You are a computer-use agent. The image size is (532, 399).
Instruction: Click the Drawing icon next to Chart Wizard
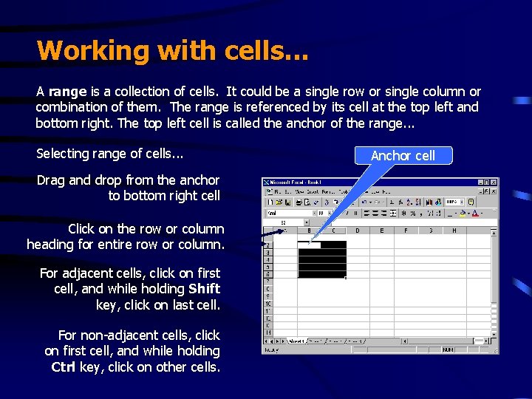tap(438, 202)
